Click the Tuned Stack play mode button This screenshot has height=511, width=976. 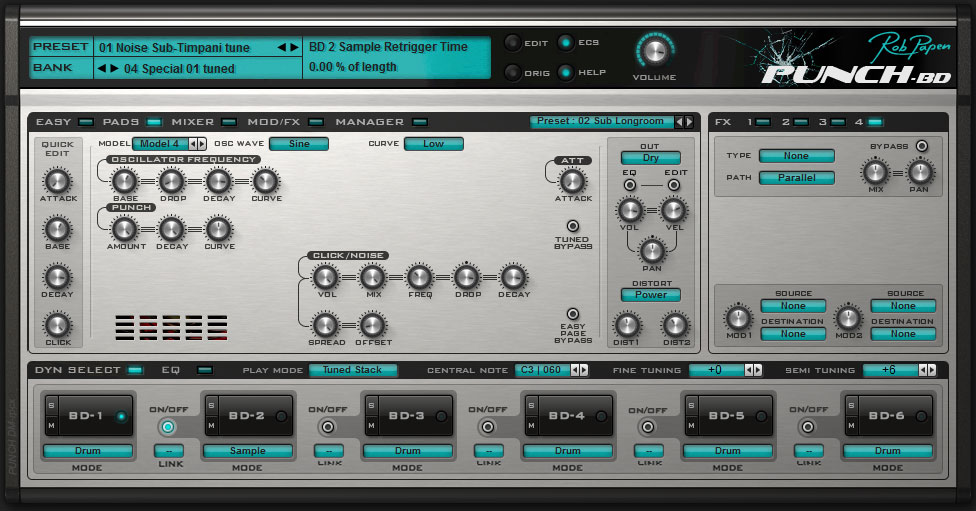[352, 370]
